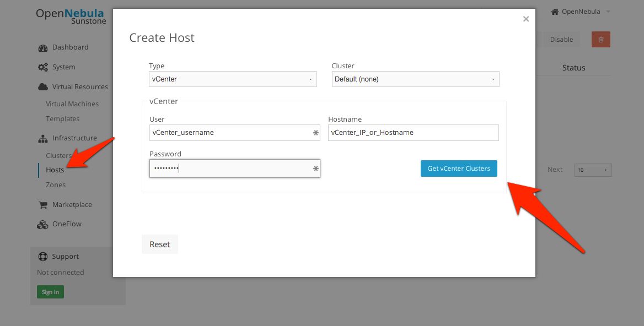
Task: Select Clusters in the sidebar
Action: click(59, 155)
